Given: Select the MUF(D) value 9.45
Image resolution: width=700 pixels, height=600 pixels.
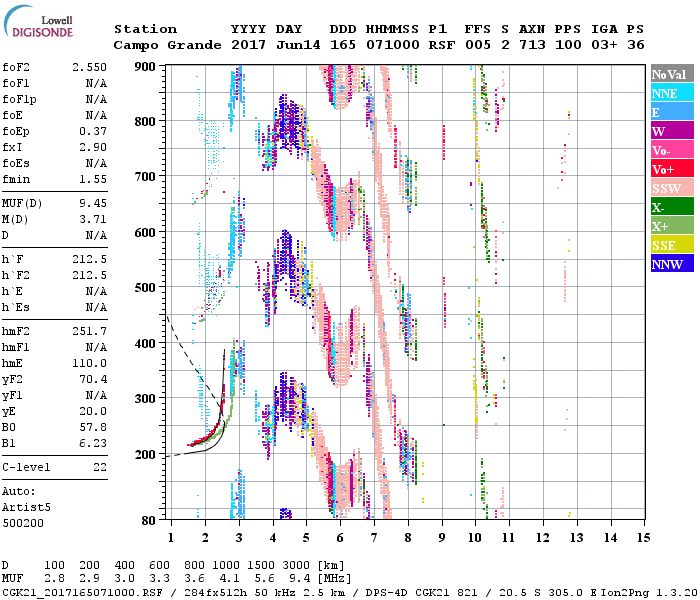Looking at the screenshot, I should pyautogui.click(x=93, y=200).
